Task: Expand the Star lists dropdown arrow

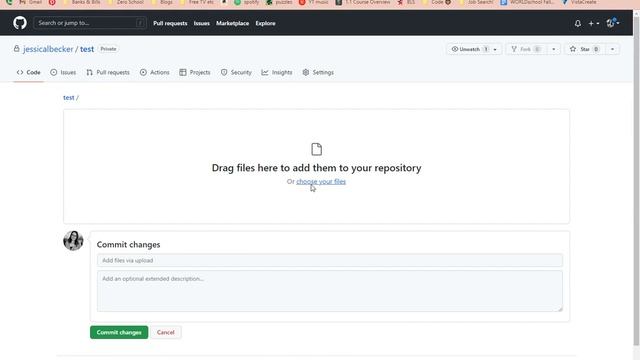Action: click(x=612, y=49)
